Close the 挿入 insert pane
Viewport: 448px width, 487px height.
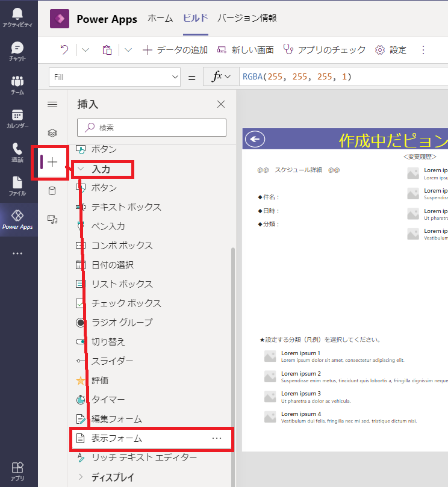(x=221, y=104)
